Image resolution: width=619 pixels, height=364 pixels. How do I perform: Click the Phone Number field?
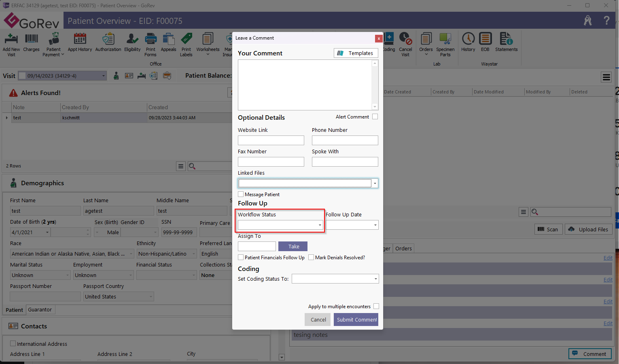tap(345, 140)
